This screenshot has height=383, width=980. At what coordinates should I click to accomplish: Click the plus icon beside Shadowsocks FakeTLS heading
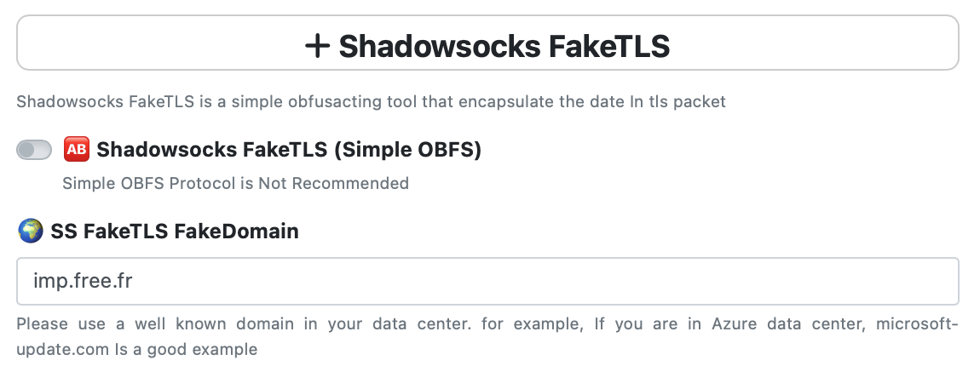[317, 46]
